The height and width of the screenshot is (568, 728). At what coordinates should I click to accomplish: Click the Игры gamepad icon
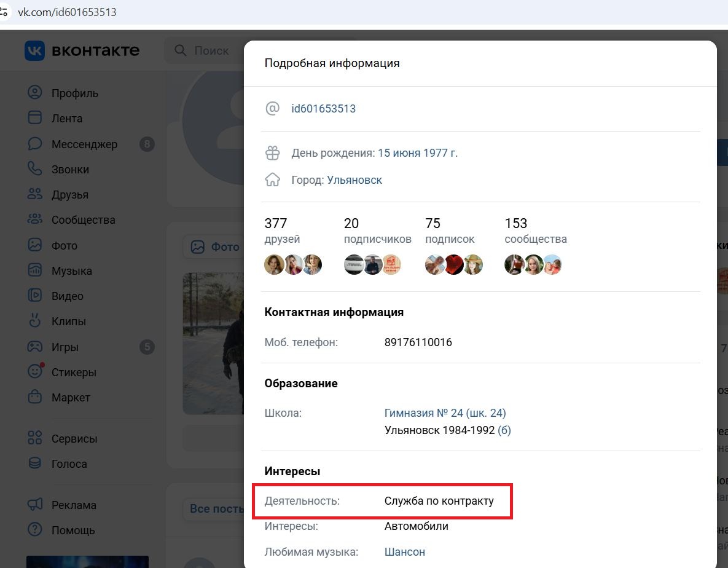pos(34,347)
